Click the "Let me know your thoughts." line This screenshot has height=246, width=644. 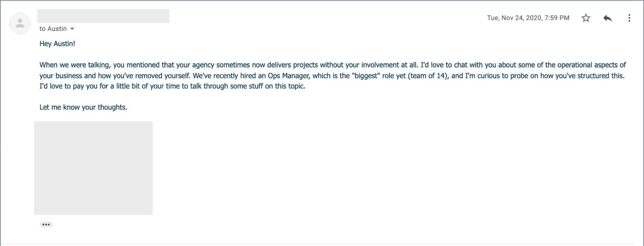coord(83,107)
